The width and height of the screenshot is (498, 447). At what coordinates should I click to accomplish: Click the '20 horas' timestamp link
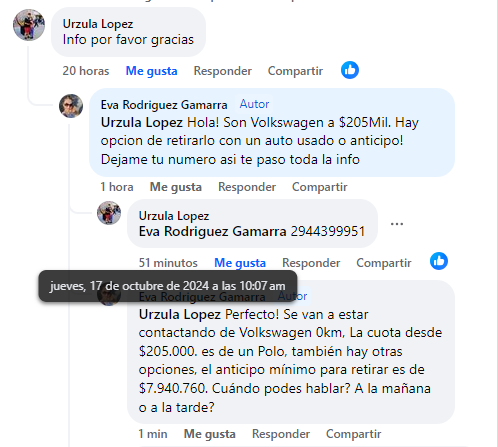click(86, 71)
